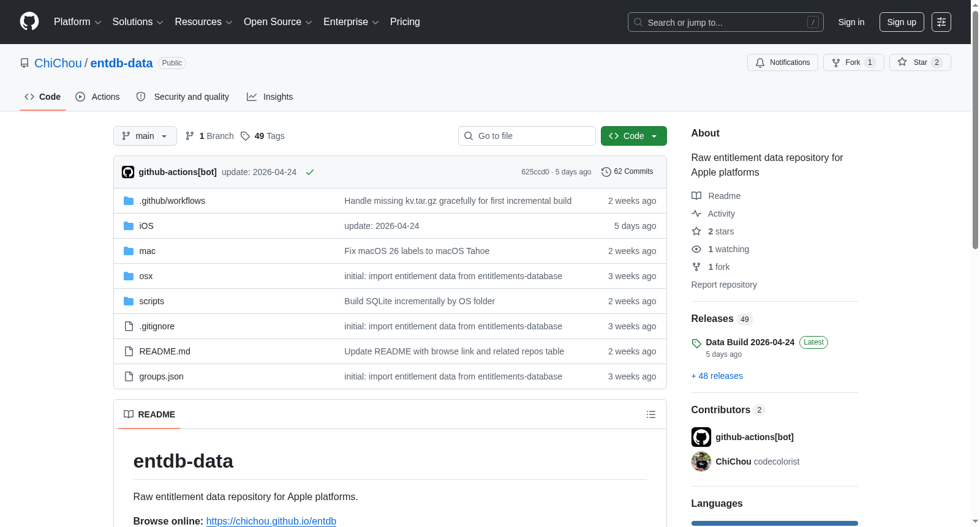View the 1 Branch link
980x527 pixels.
209,136
